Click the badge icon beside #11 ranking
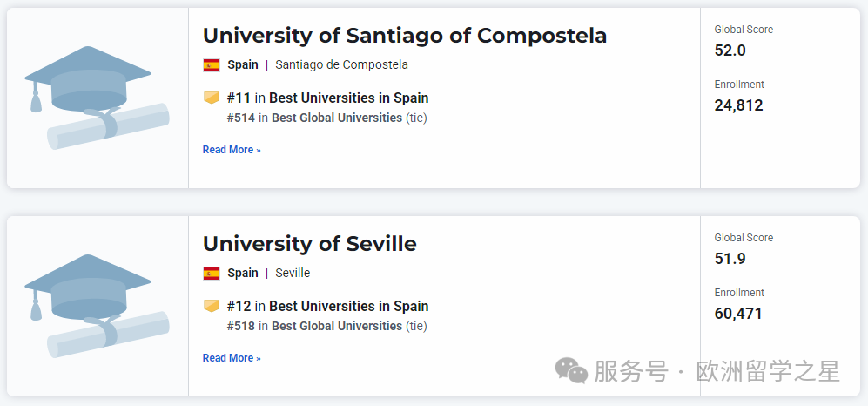This screenshot has width=868, height=406. [x=212, y=98]
